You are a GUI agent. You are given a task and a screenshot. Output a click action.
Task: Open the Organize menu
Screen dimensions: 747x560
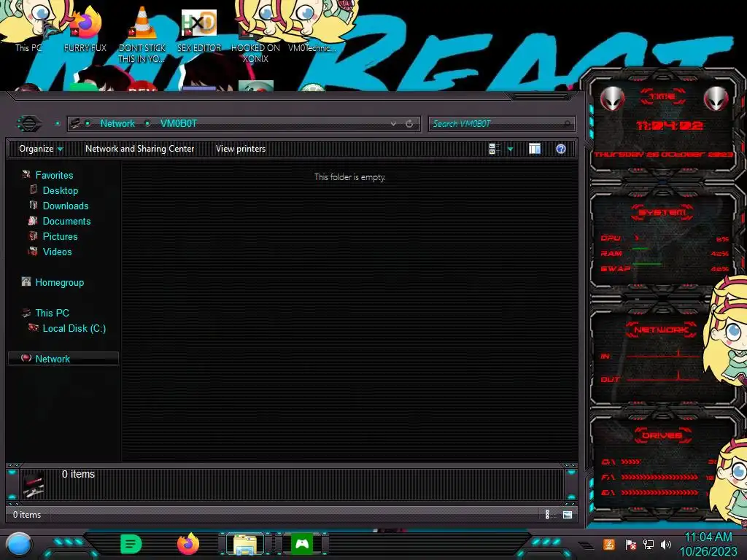point(41,149)
